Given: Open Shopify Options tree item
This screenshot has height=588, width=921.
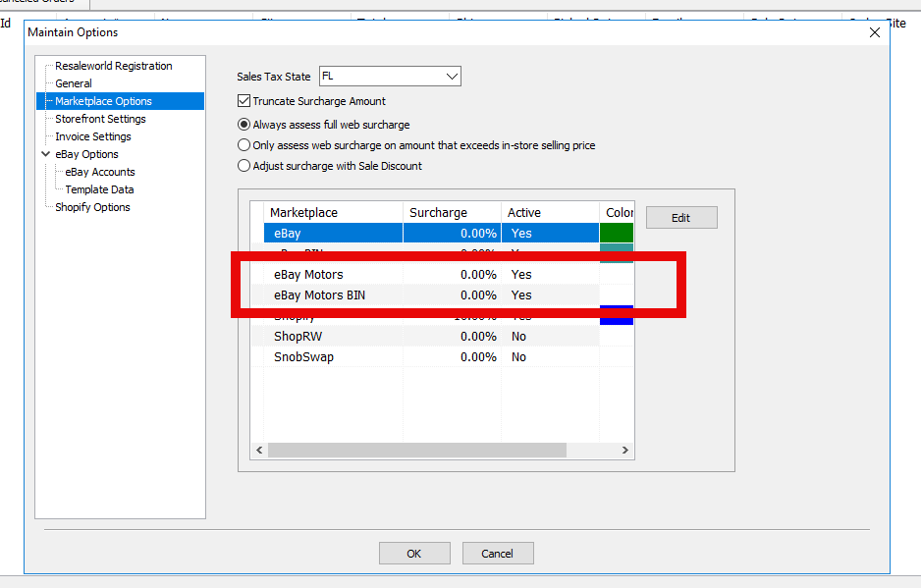Looking at the screenshot, I should click(92, 207).
